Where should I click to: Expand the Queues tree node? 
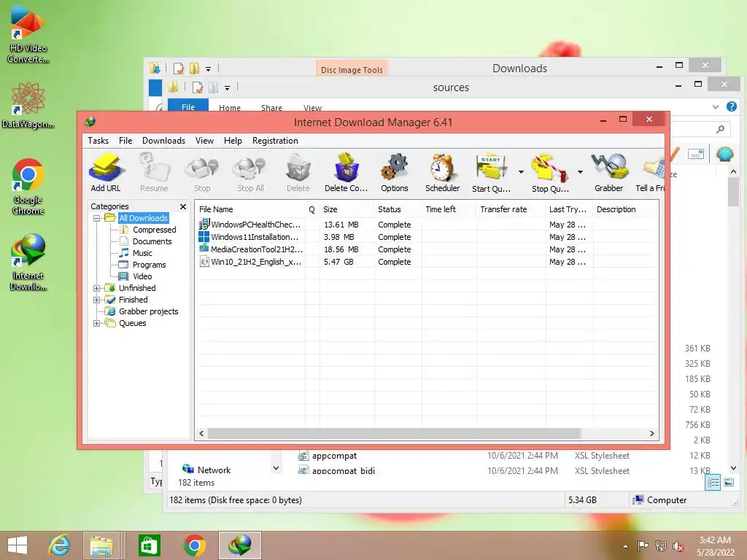click(x=97, y=323)
